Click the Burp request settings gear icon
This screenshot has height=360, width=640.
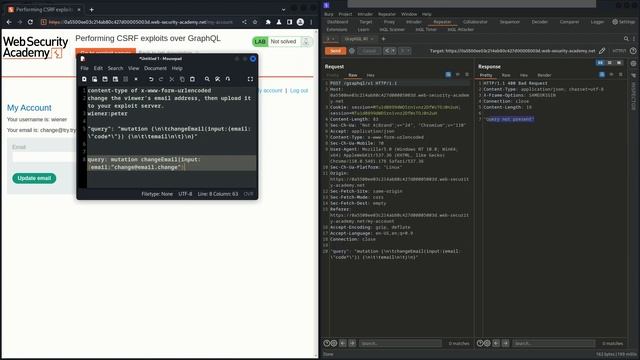352,51
